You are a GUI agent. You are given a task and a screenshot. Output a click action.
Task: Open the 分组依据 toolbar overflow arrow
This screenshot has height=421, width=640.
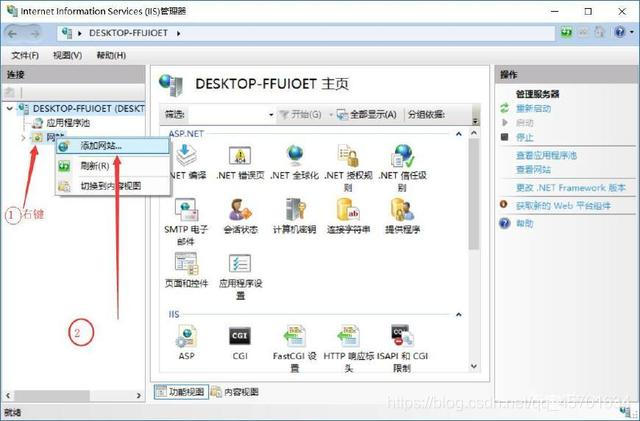click(475, 120)
